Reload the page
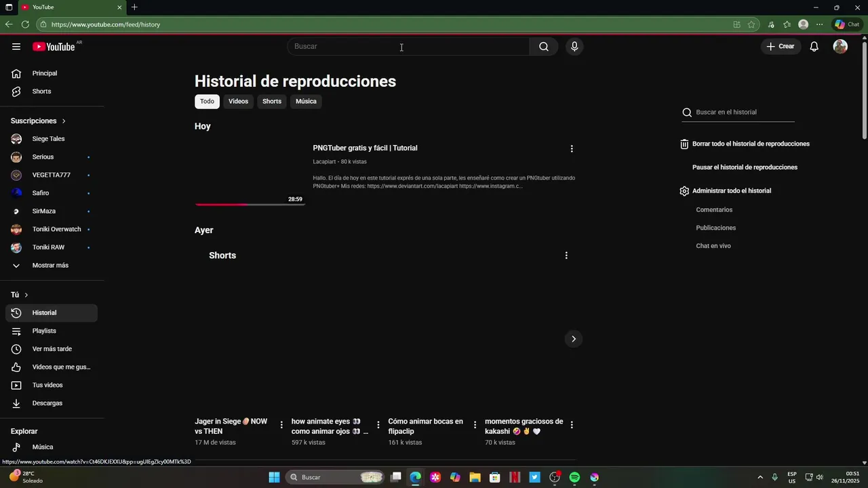868x488 pixels. tap(25, 24)
